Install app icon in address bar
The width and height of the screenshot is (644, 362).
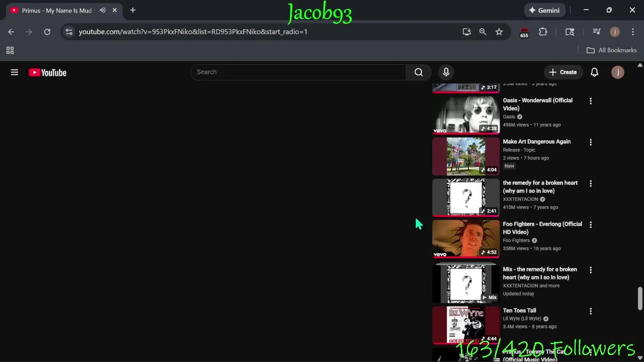467,32
